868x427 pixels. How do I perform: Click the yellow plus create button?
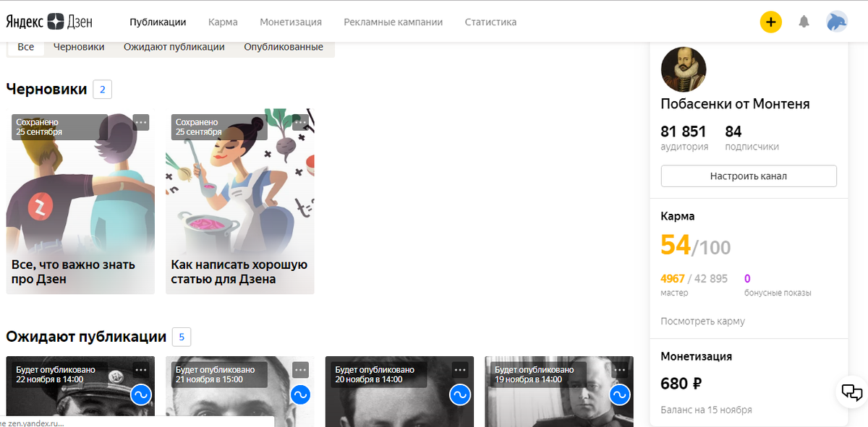tap(771, 22)
